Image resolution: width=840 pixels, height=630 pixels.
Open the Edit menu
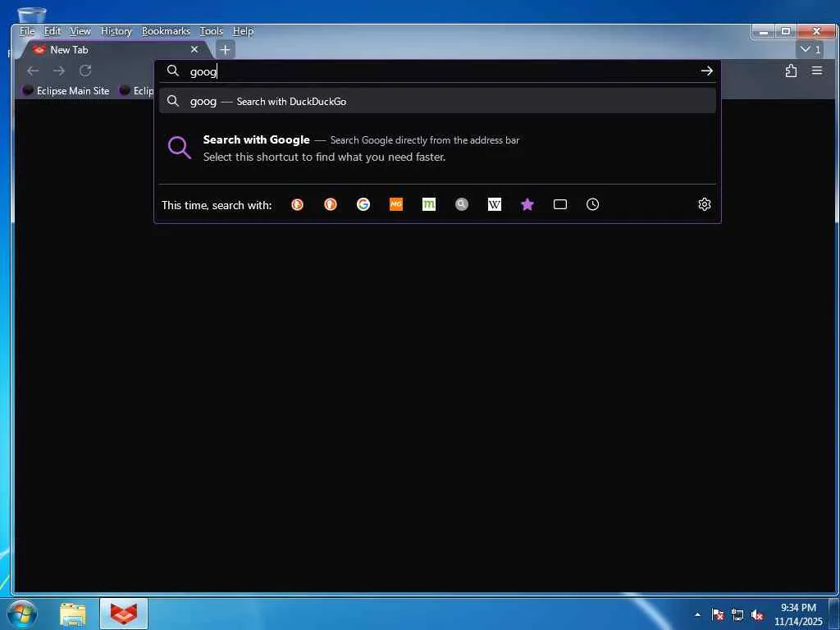tap(52, 31)
